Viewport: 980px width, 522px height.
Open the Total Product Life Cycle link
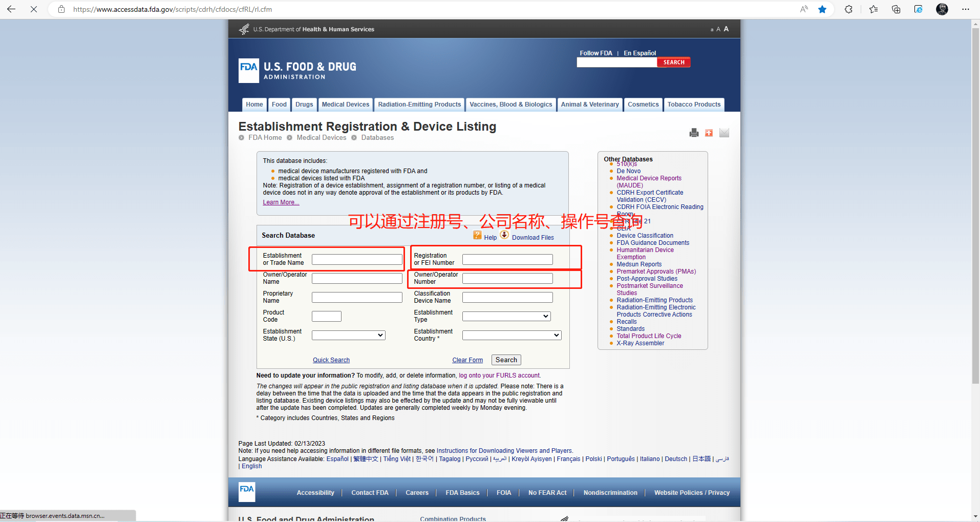pos(649,336)
